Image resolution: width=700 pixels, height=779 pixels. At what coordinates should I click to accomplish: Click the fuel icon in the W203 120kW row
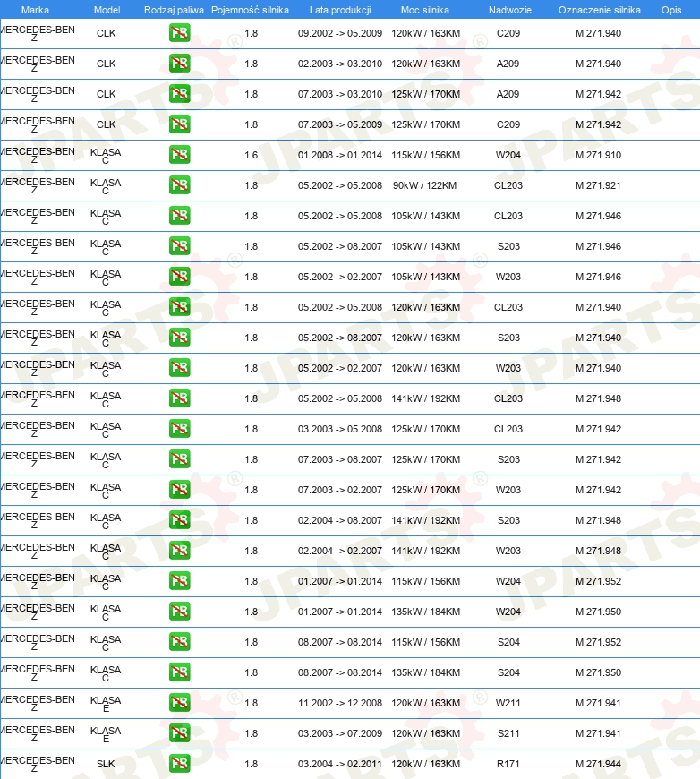(179, 368)
